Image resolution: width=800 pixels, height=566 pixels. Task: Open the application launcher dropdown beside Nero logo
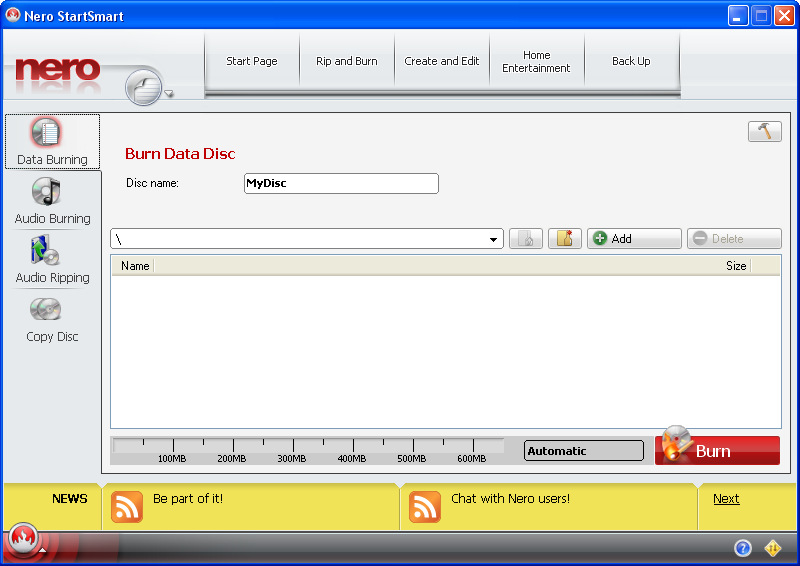tap(148, 90)
